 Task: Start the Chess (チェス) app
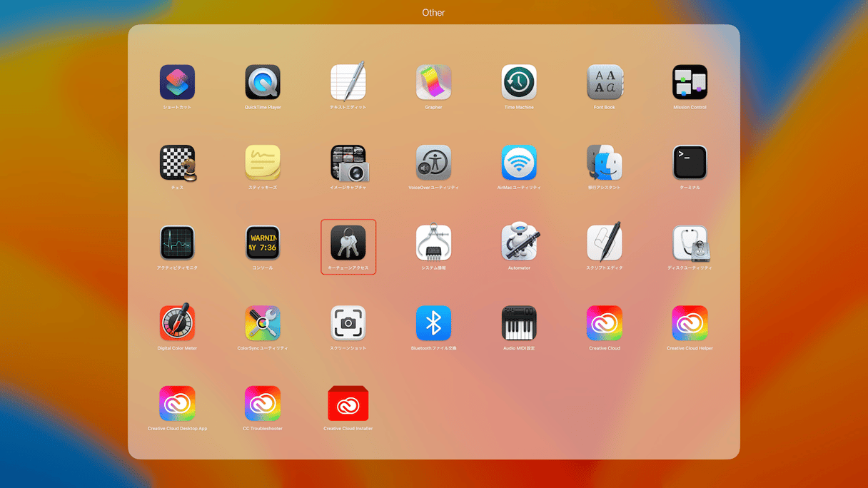[x=177, y=163]
